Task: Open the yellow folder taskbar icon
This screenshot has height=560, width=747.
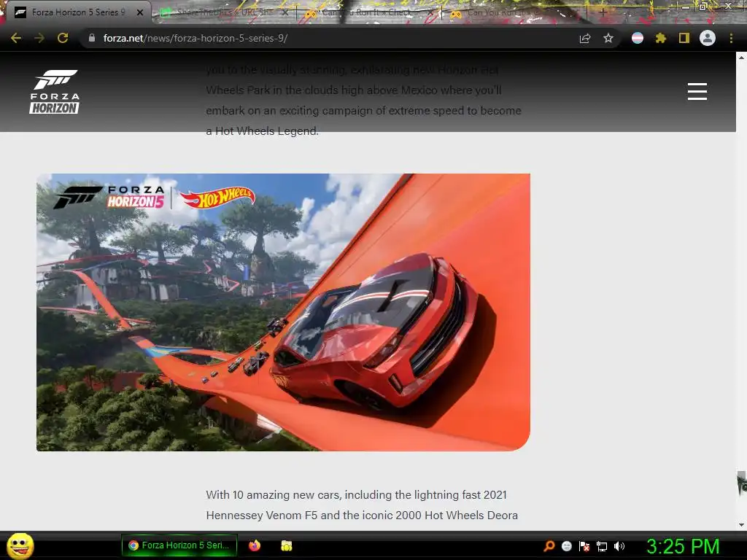Action: tap(286, 545)
